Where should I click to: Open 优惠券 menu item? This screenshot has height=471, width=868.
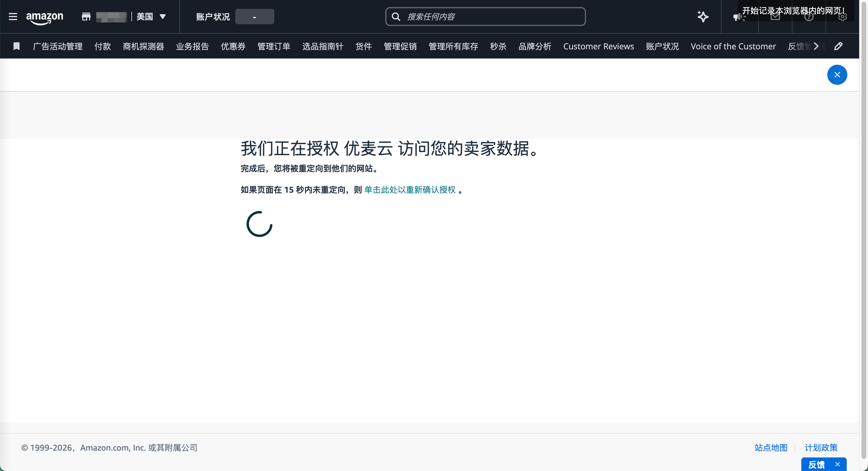pos(233,46)
